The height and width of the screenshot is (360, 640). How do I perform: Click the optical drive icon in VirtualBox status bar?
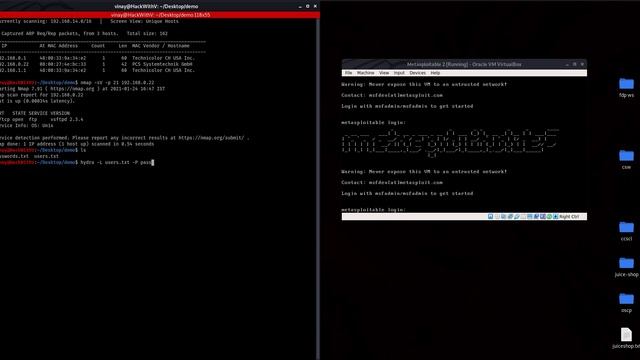(x=497, y=216)
